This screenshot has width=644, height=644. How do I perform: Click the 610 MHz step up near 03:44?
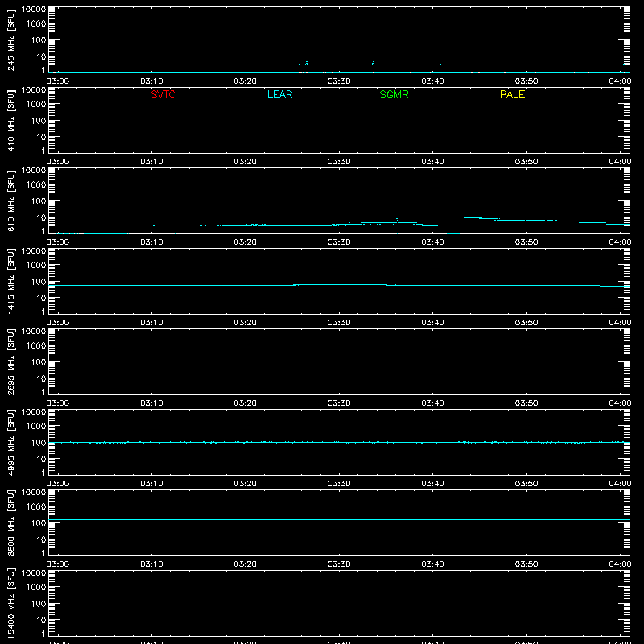(x=471, y=217)
